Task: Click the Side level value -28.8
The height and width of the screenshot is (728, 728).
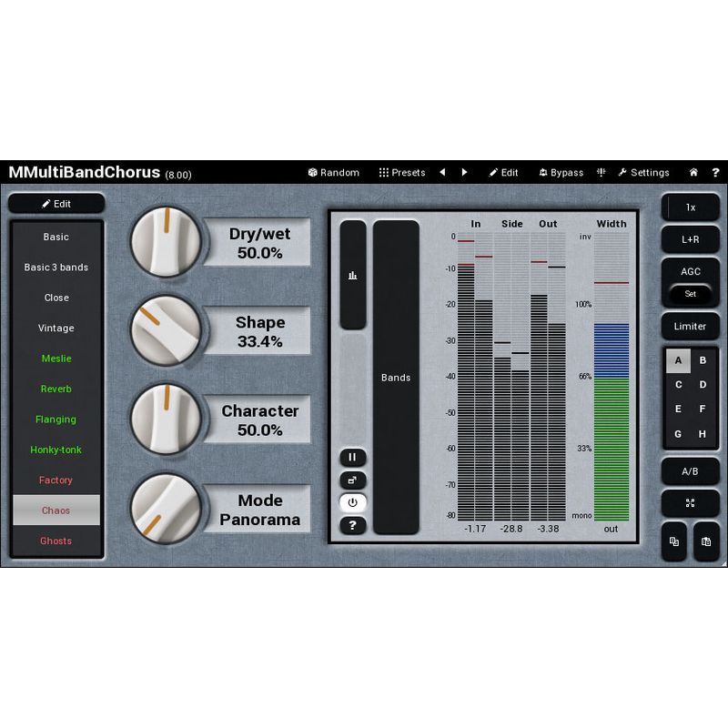Action: (511, 529)
